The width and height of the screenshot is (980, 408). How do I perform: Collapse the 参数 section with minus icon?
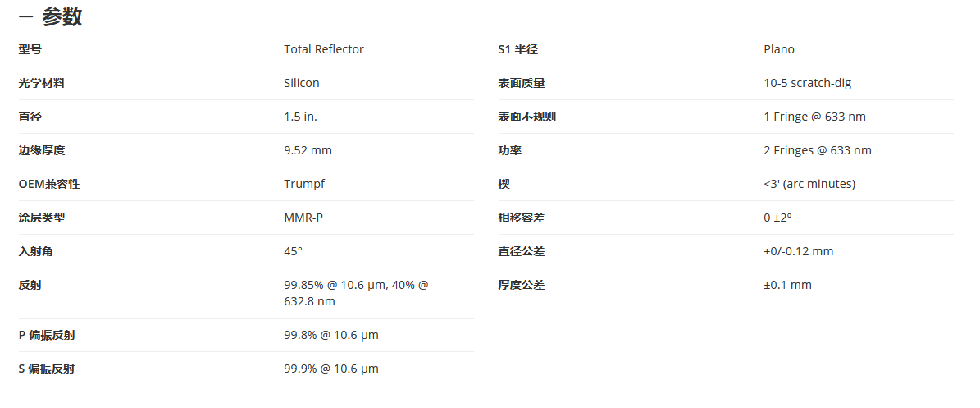coord(25,17)
